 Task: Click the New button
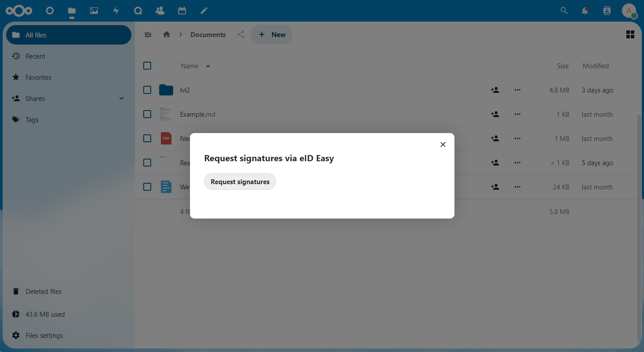pyautogui.click(x=272, y=34)
